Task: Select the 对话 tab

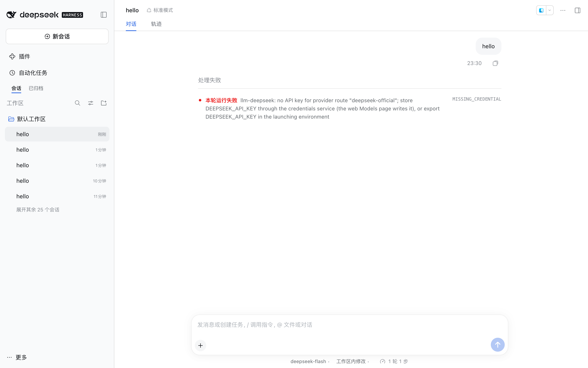Action: click(x=131, y=24)
